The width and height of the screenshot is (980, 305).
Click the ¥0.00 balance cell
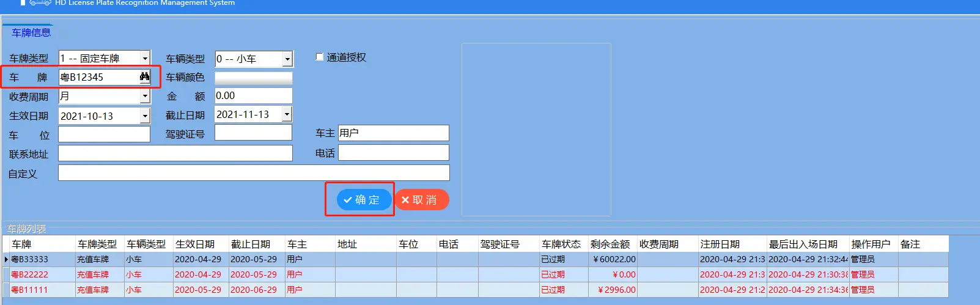click(x=612, y=274)
